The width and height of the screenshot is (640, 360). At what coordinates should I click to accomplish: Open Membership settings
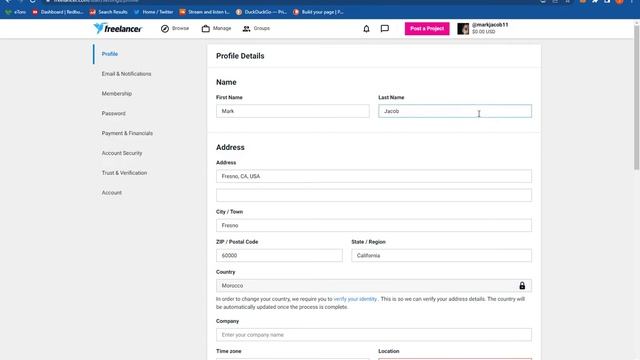click(117, 93)
